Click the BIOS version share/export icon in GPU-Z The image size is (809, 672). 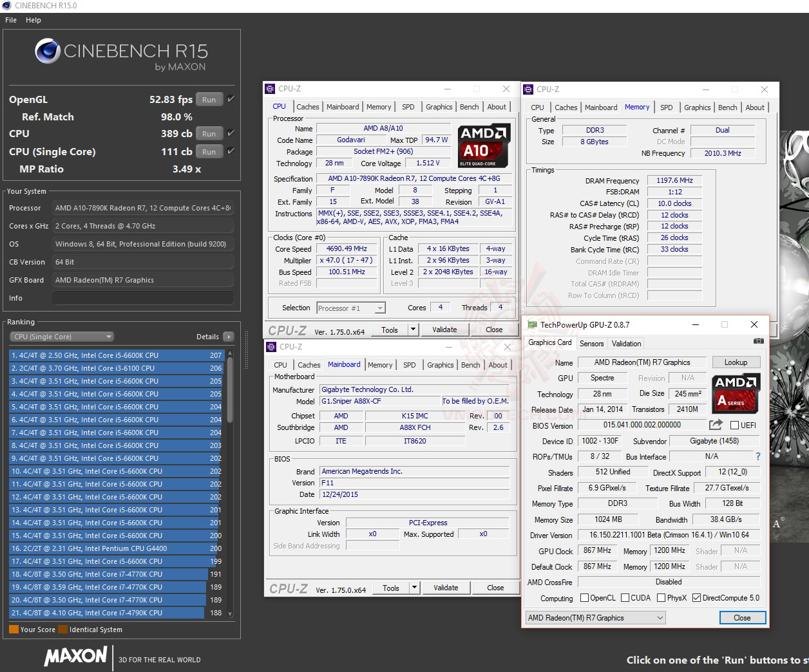716,425
